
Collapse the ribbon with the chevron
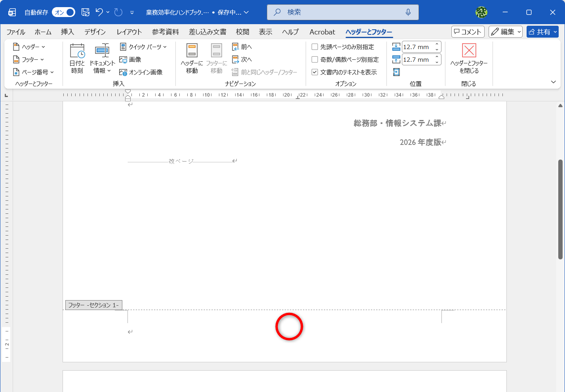553,82
